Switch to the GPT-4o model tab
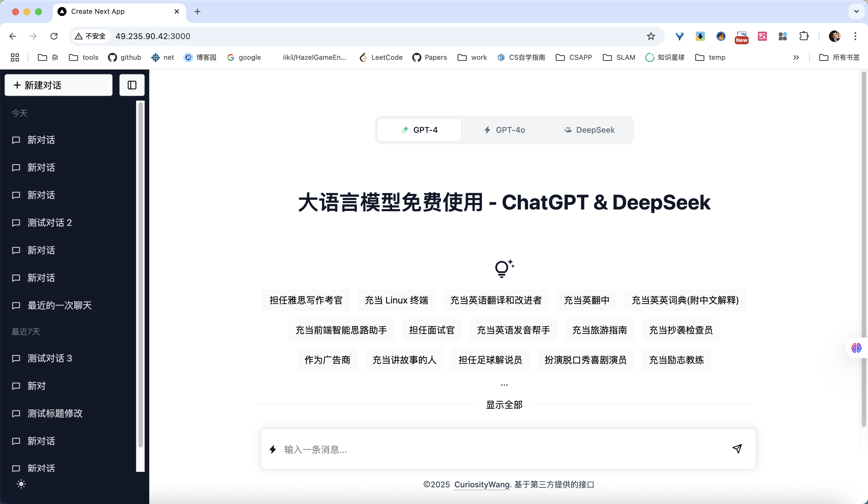 tap(504, 130)
